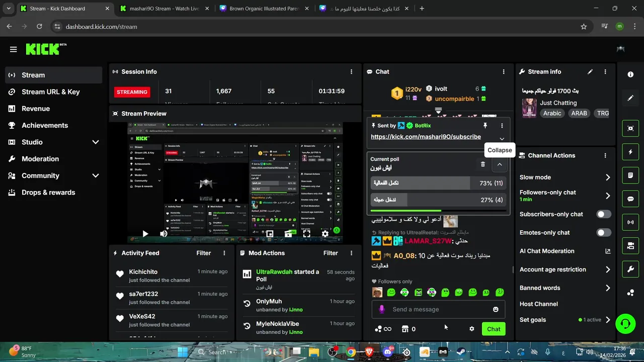Viewport: 644px width, 362px height.
Task: Toggle Subscribers-only chat switch
Action: (604, 214)
